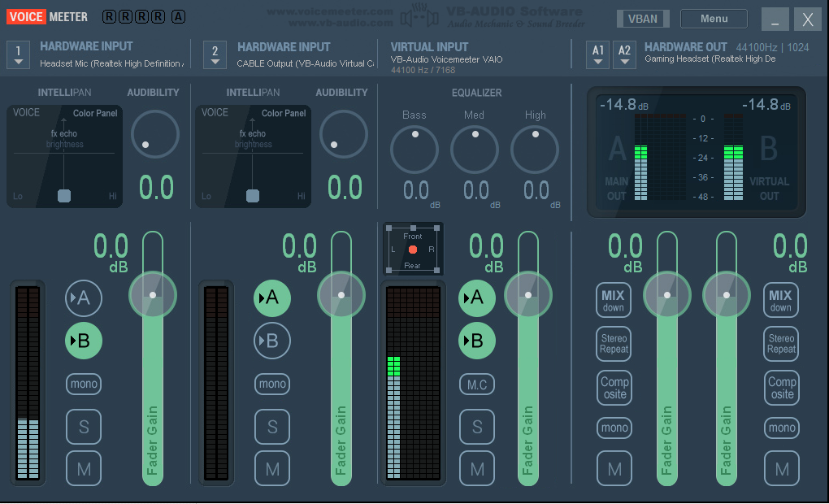The image size is (829, 504).
Task: Toggle bus A on Hardware Input 2
Action: point(271,298)
